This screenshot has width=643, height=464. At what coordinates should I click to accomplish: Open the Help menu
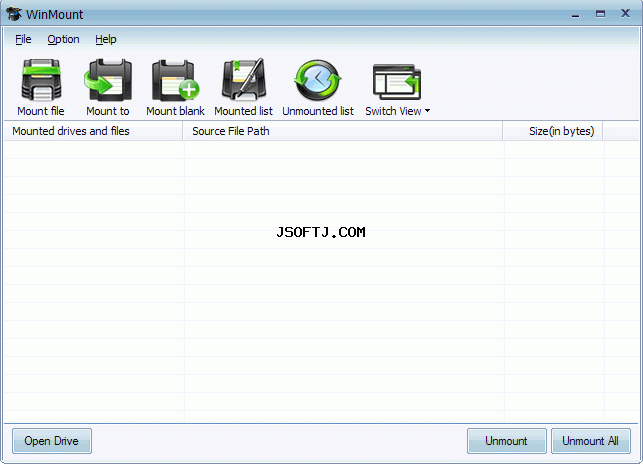pyautogui.click(x=106, y=39)
